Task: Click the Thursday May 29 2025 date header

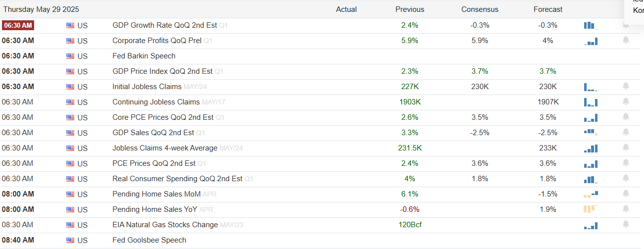Action: [x=41, y=9]
